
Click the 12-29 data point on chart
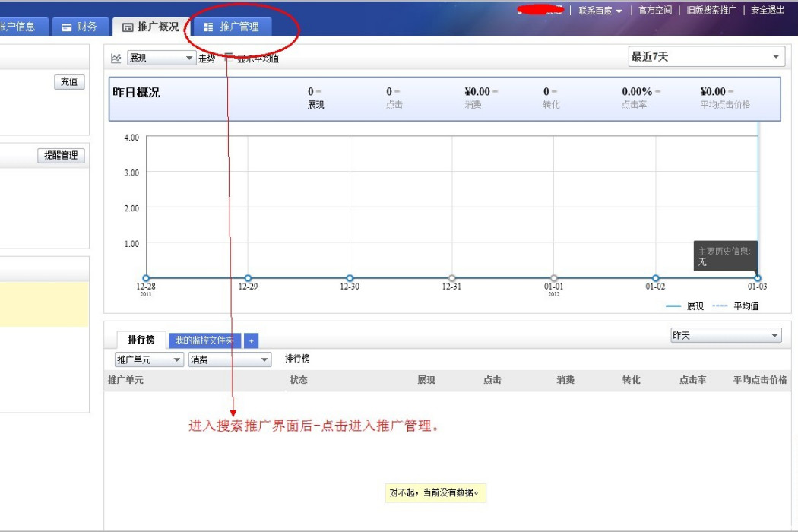click(248, 278)
